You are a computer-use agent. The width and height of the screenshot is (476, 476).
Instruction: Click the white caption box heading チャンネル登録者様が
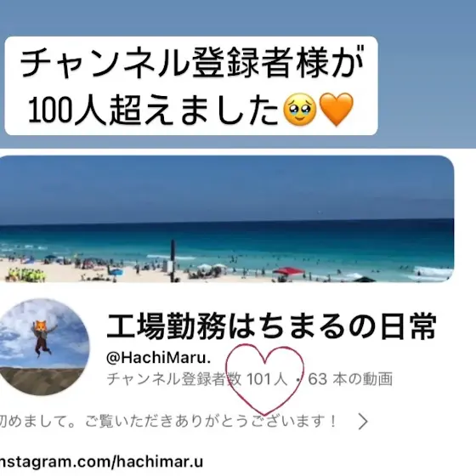pyautogui.click(x=192, y=64)
